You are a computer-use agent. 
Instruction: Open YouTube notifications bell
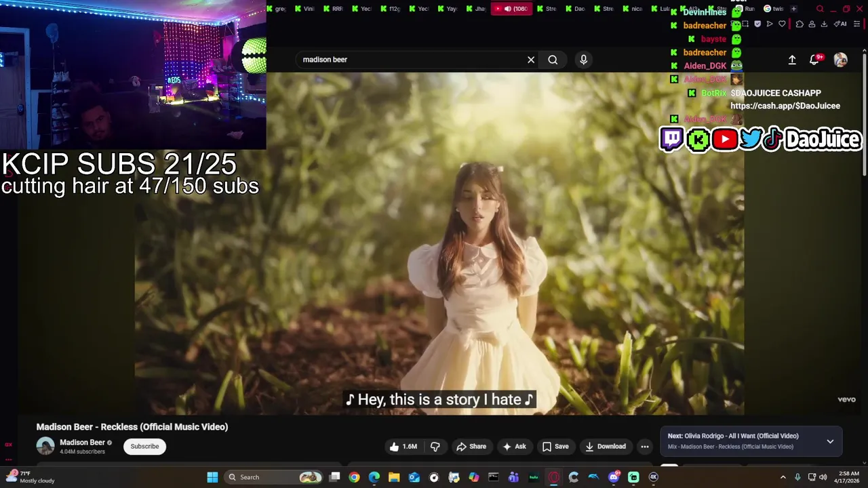coord(814,60)
